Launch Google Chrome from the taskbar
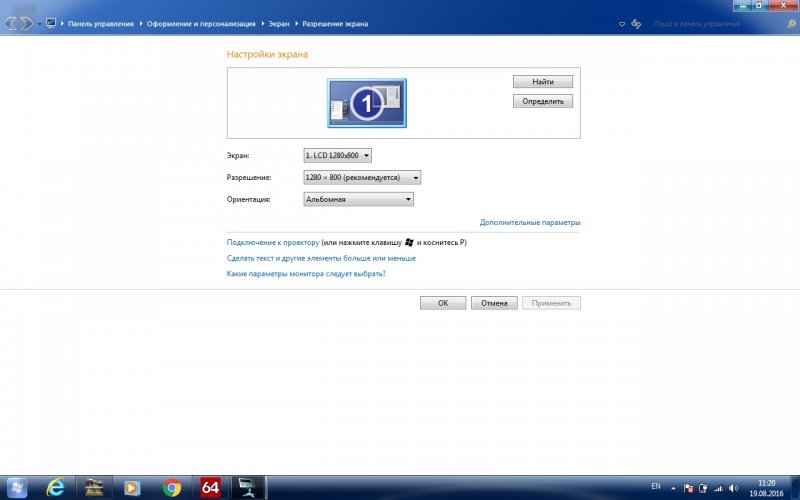The image size is (800, 500). point(171,487)
